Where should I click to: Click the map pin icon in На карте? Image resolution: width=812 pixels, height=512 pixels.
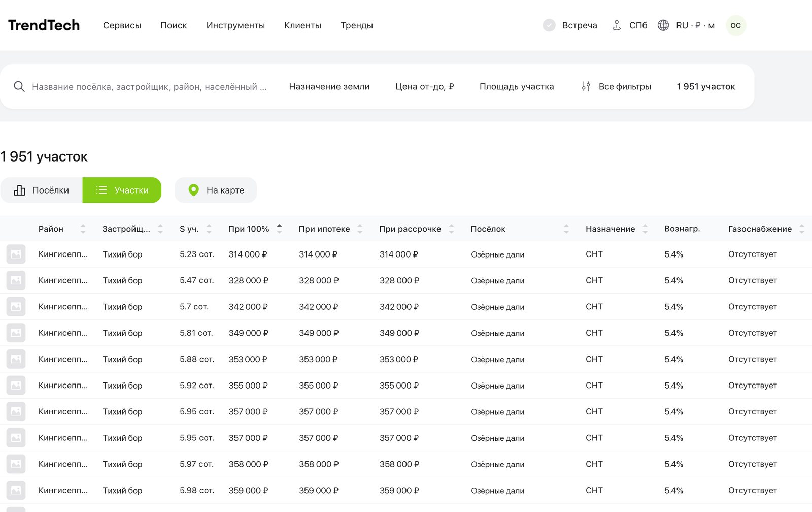point(193,190)
